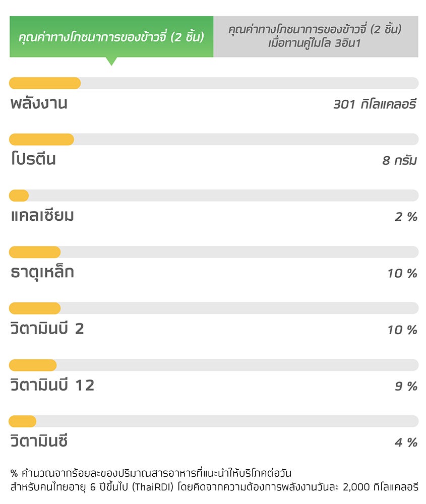
Task: Click the green triangle pointer below the active tab
Action: pyautogui.click(x=111, y=61)
